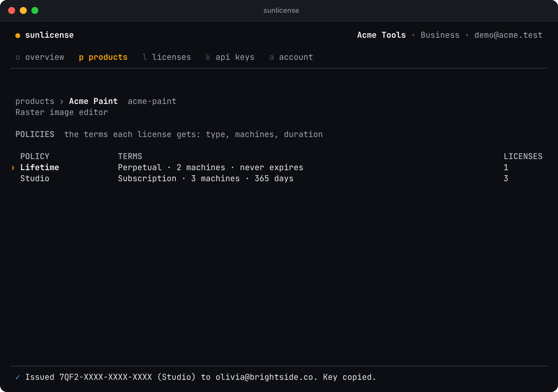Click the orange row selection chevron
This screenshot has width=558, height=392.
[x=13, y=168]
